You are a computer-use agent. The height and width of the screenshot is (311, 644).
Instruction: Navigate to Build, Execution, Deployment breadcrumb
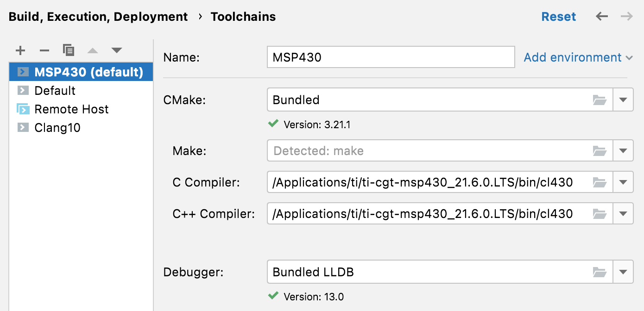tap(97, 16)
